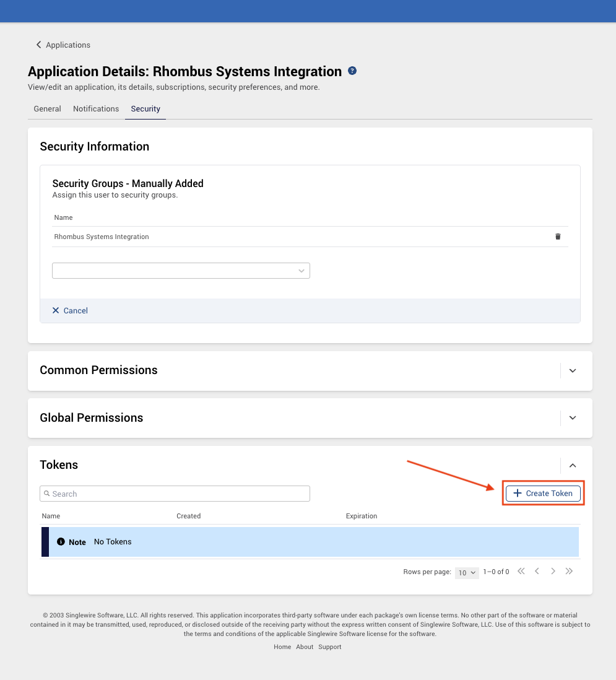The width and height of the screenshot is (616, 680).
Task: Collapse the Tokens section
Action: tap(573, 465)
